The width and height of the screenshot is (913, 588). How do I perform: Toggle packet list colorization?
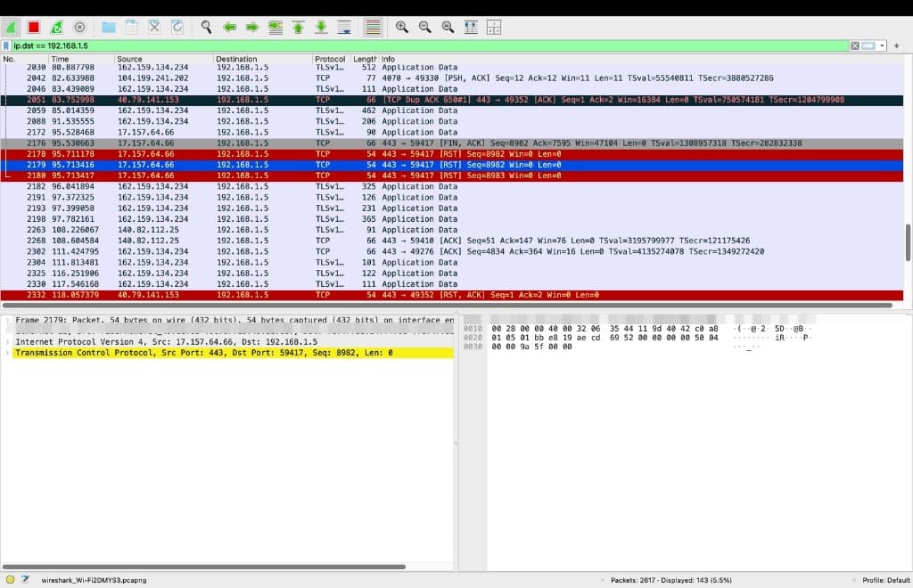click(374, 27)
